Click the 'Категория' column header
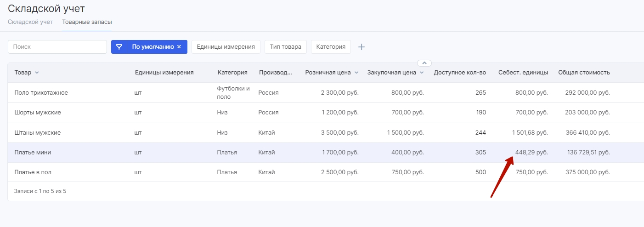Screen dimensions: 644x227 [232, 73]
